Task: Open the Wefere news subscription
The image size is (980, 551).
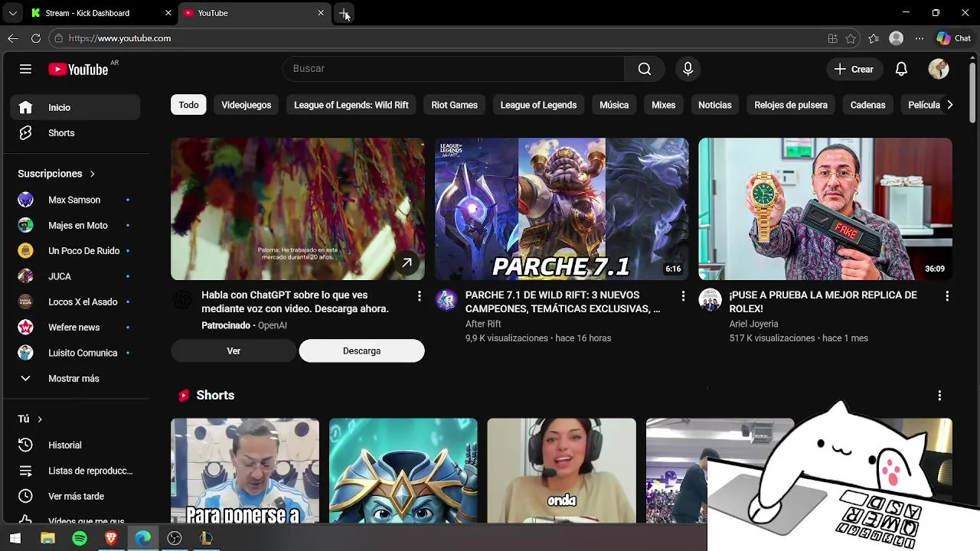Action: point(75,328)
